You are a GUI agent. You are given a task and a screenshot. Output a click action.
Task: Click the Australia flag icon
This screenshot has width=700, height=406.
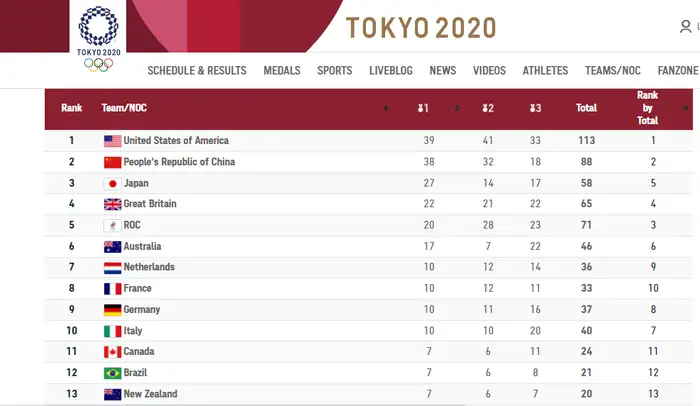pyautogui.click(x=112, y=246)
